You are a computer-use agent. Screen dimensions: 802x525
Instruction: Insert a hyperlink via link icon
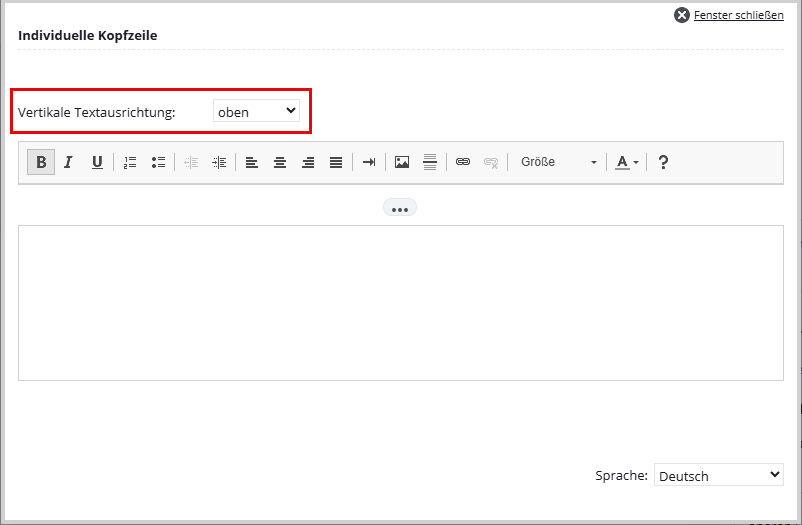point(463,162)
